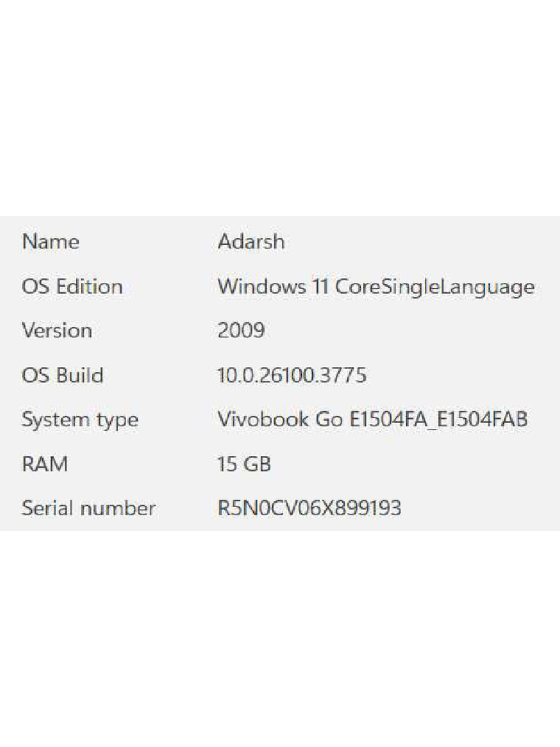The height and width of the screenshot is (747, 560).
Task: Select build number 10.0.26100.3775
Action: [x=292, y=375]
